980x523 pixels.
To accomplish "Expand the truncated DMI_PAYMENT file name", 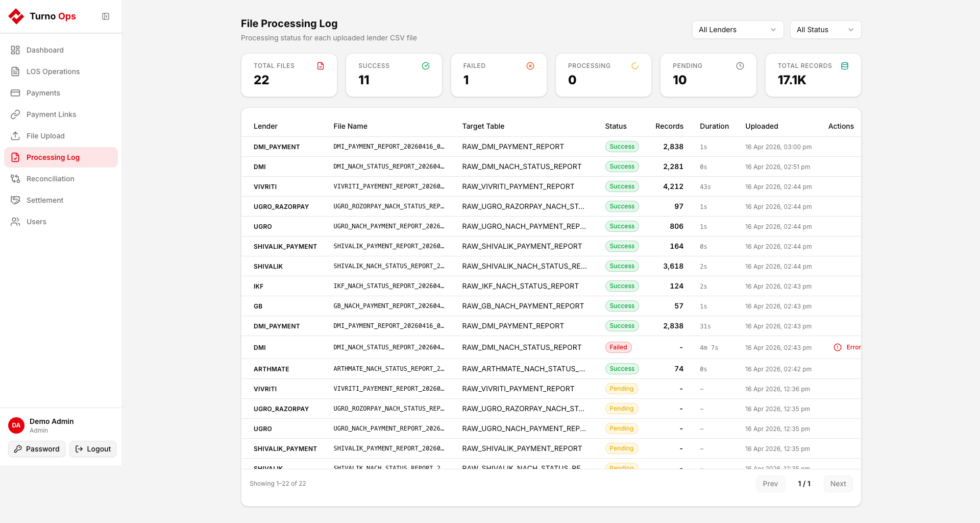I will point(389,147).
